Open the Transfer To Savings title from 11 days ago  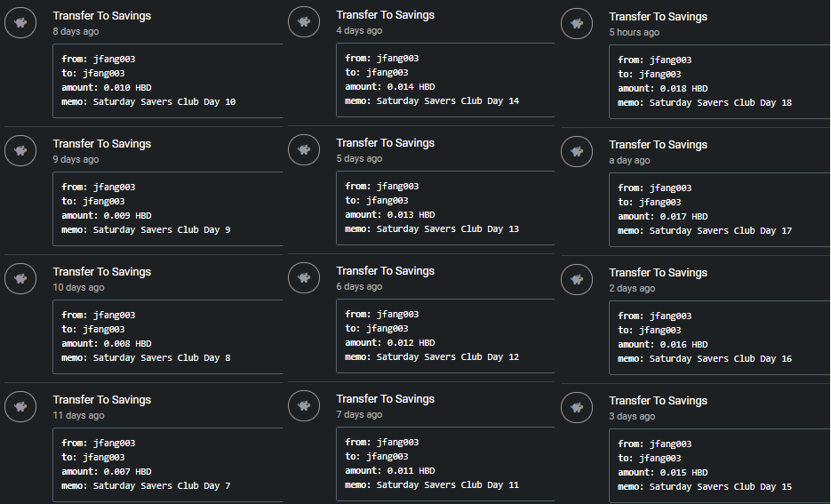(x=101, y=400)
